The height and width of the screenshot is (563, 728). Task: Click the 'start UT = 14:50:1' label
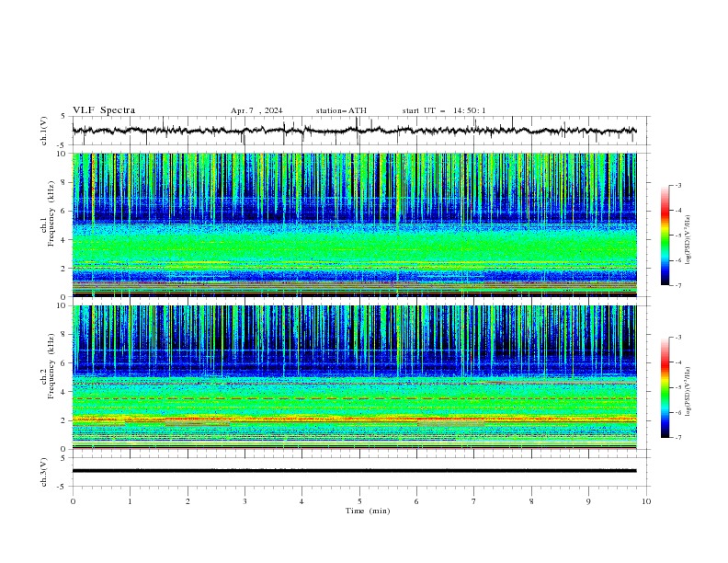(x=444, y=110)
